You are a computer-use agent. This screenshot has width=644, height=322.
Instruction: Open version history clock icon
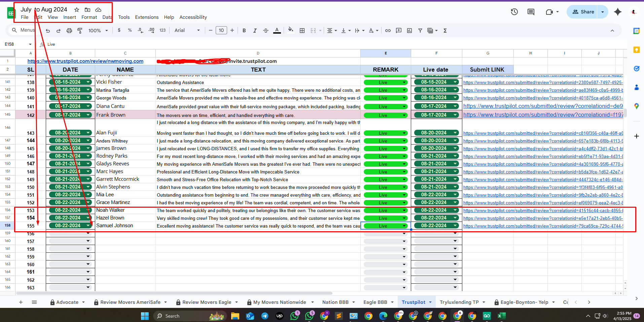click(514, 12)
